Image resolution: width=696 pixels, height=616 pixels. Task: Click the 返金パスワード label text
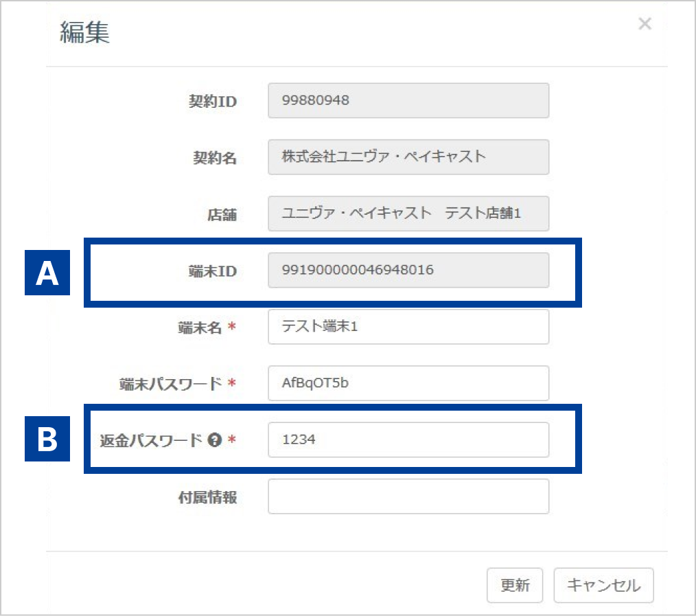click(x=151, y=440)
